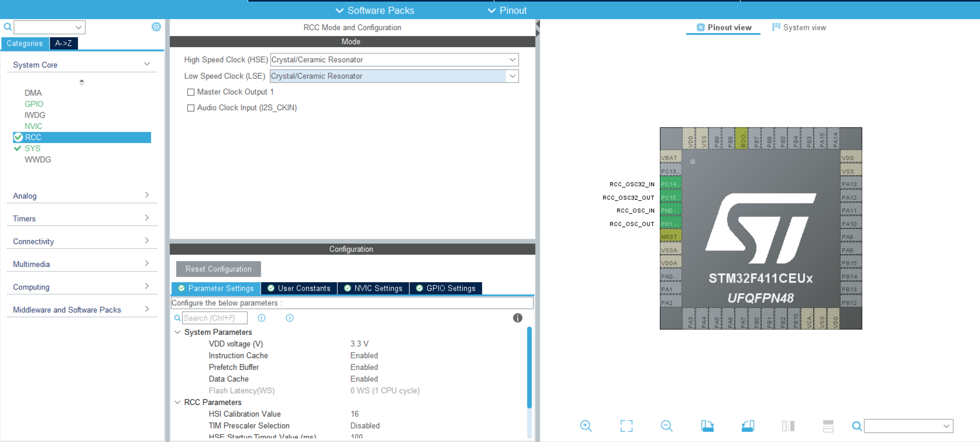Open High Speed Clock (HSE) dropdown
Screen dimensions: 980x442
coord(512,60)
